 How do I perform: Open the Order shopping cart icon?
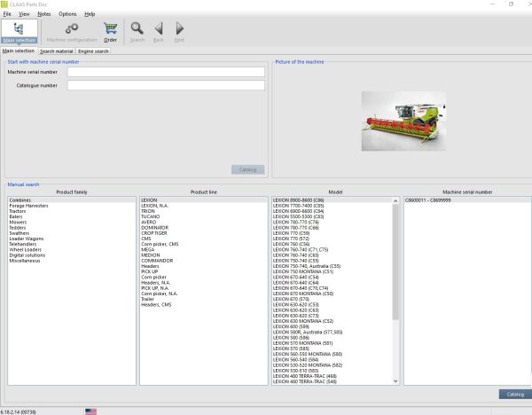point(110,28)
